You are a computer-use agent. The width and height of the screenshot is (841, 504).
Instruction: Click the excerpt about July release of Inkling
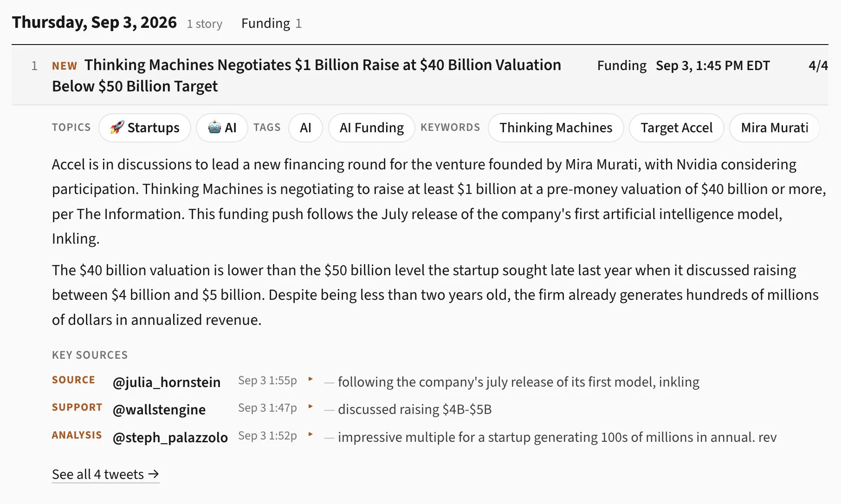click(x=518, y=382)
